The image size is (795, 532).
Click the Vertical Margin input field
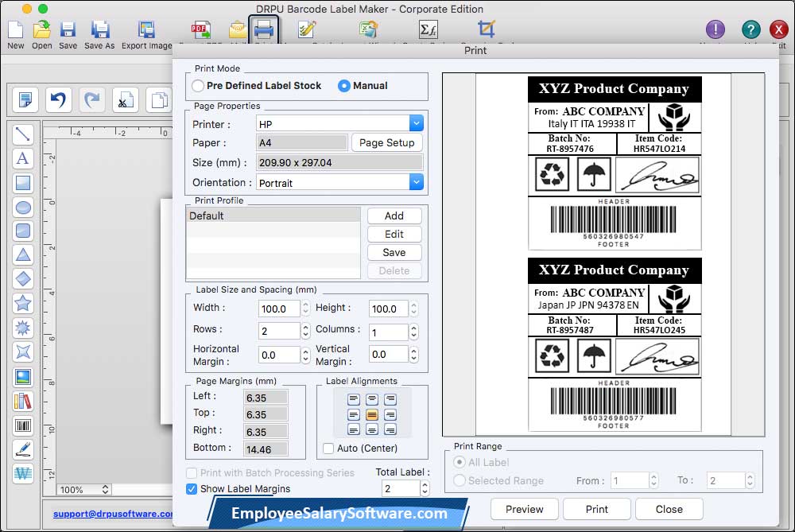click(x=389, y=355)
